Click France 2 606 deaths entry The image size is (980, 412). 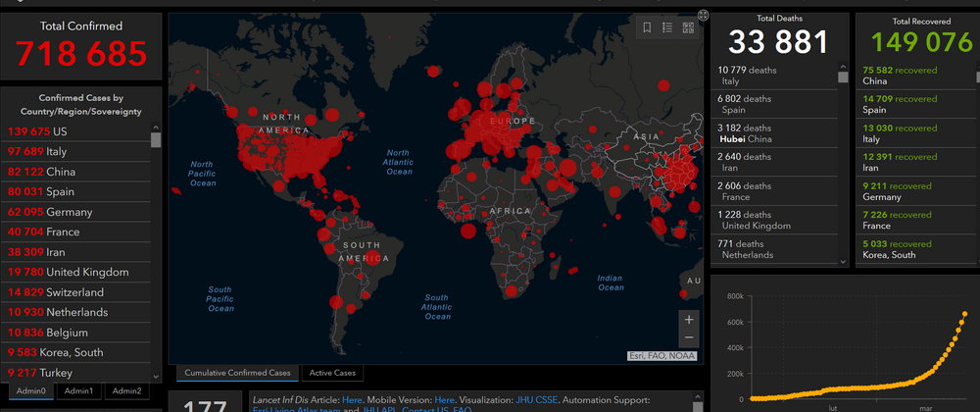coord(774,191)
